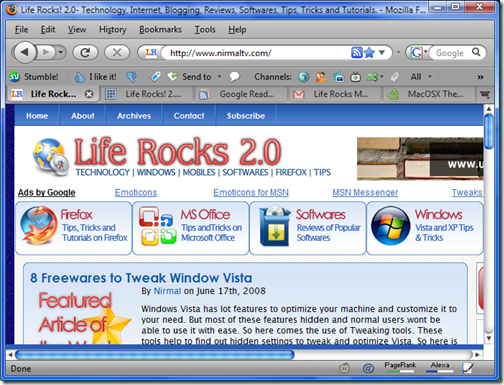Go back with the Back arrow button
The image size is (504, 385).
[24, 52]
